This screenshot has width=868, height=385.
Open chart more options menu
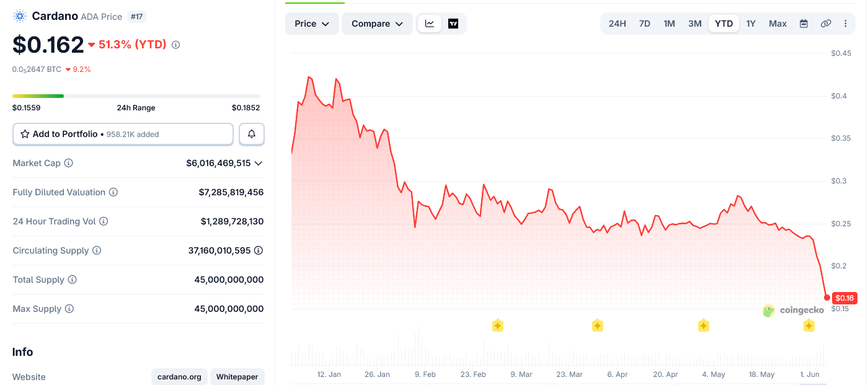(x=846, y=24)
